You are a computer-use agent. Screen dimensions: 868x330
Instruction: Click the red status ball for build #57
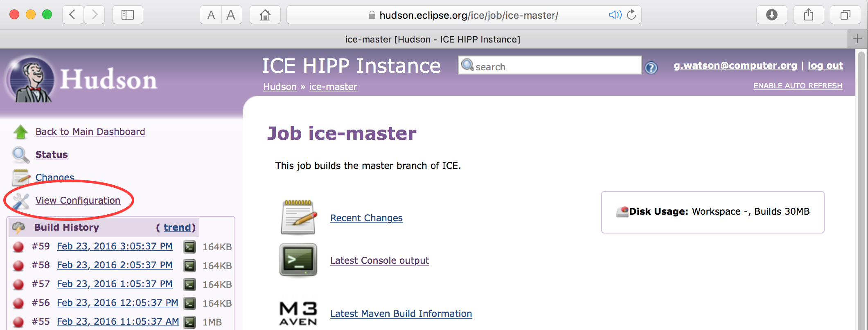tap(18, 284)
